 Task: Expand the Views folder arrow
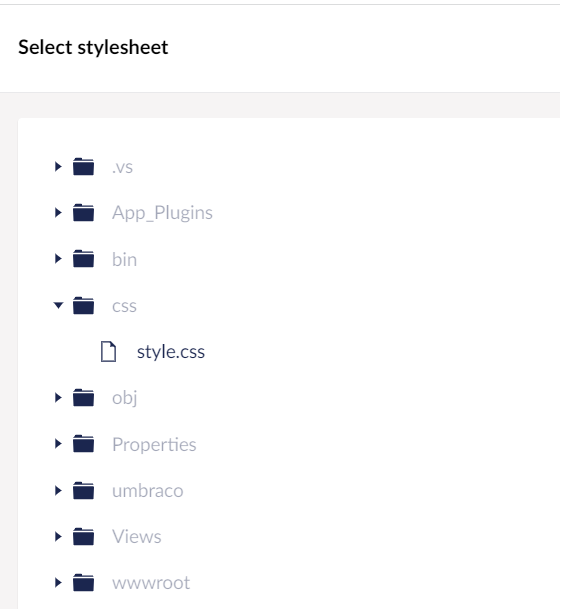pyautogui.click(x=58, y=537)
